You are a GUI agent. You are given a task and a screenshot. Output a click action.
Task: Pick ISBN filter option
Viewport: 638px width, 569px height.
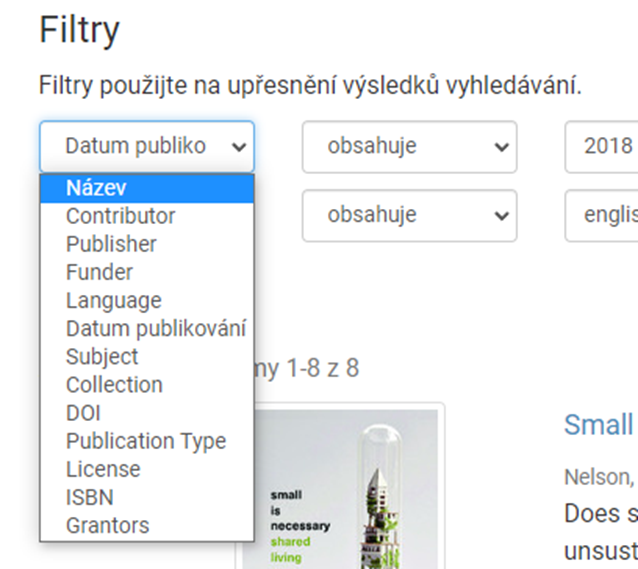pos(147,497)
